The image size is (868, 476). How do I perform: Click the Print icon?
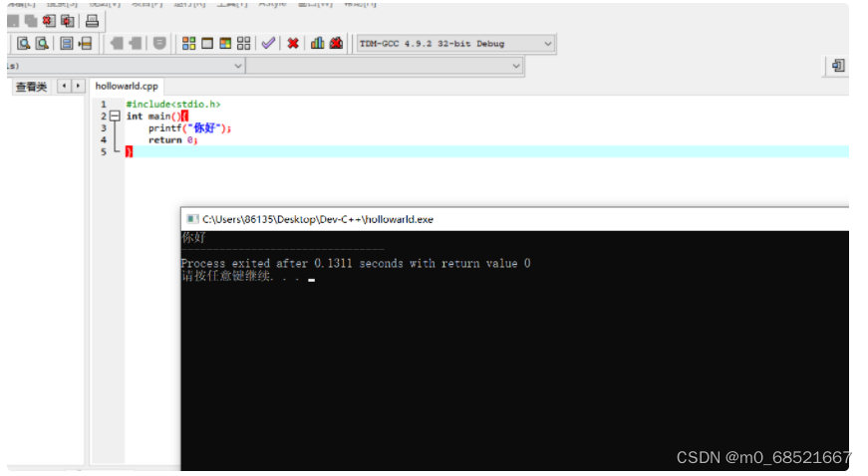[92, 22]
